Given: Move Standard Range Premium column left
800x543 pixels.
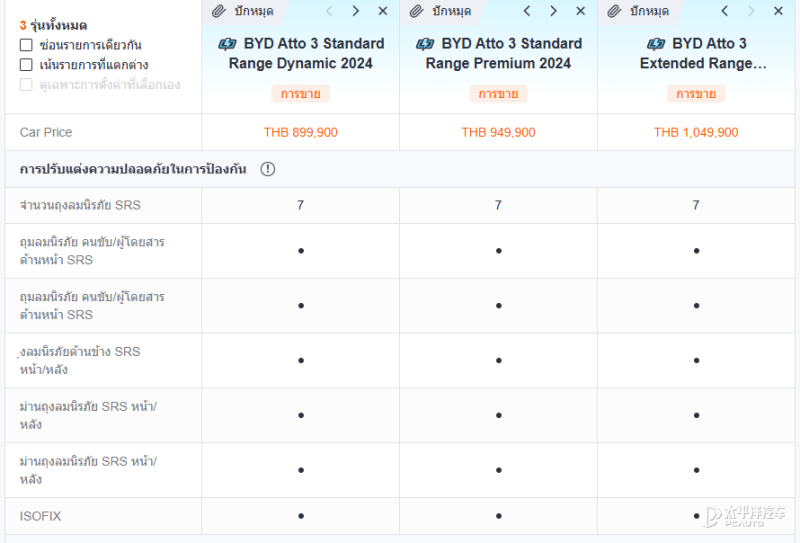Looking at the screenshot, I should [527, 11].
